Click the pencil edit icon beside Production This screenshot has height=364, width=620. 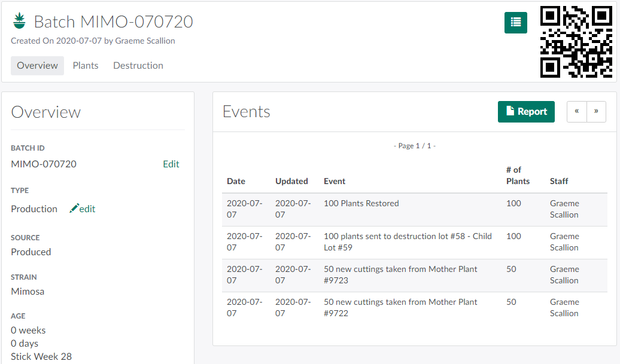(x=75, y=209)
